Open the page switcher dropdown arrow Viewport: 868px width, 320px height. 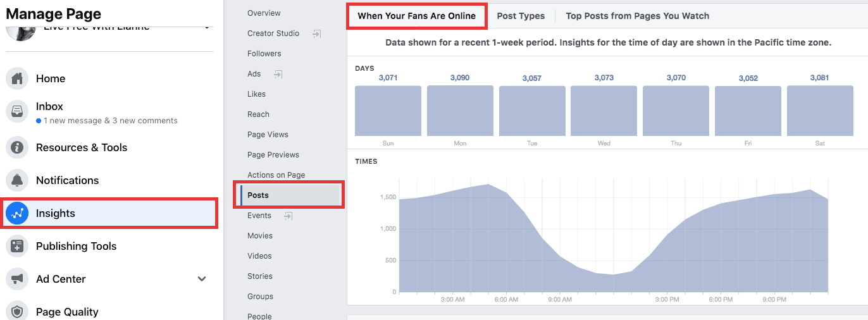tap(207, 28)
